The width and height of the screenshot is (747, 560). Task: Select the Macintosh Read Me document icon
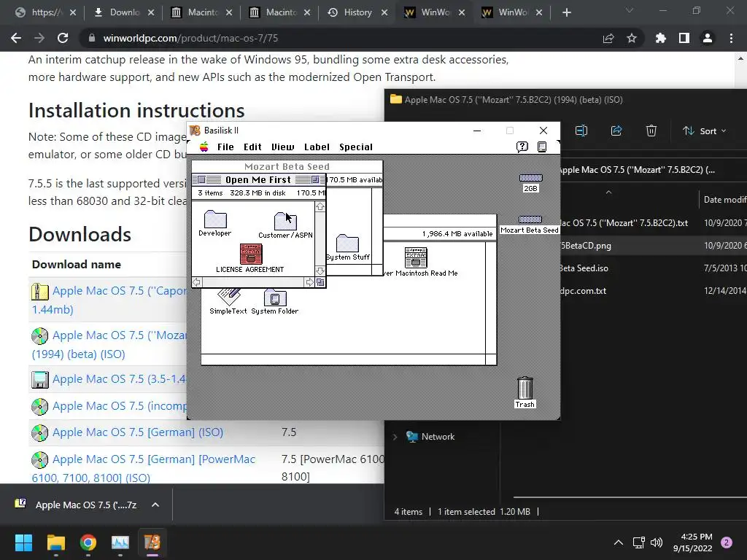click(x=416, y=257)
